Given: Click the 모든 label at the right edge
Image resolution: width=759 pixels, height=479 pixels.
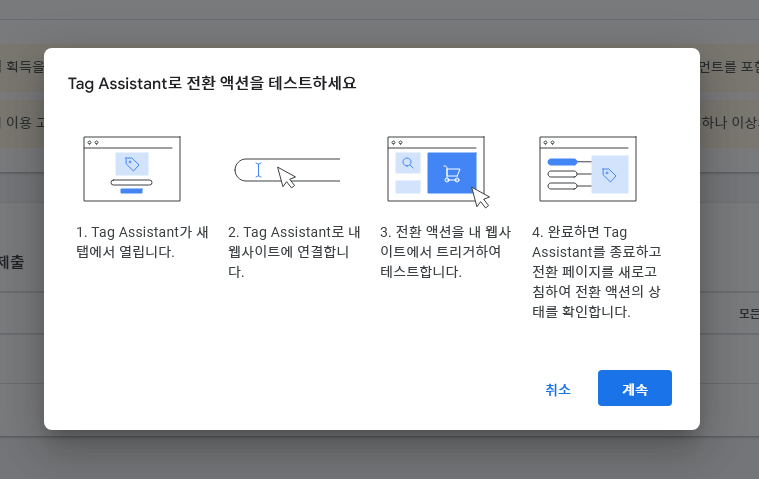Looking at the screenshot, I should (748, 313).
